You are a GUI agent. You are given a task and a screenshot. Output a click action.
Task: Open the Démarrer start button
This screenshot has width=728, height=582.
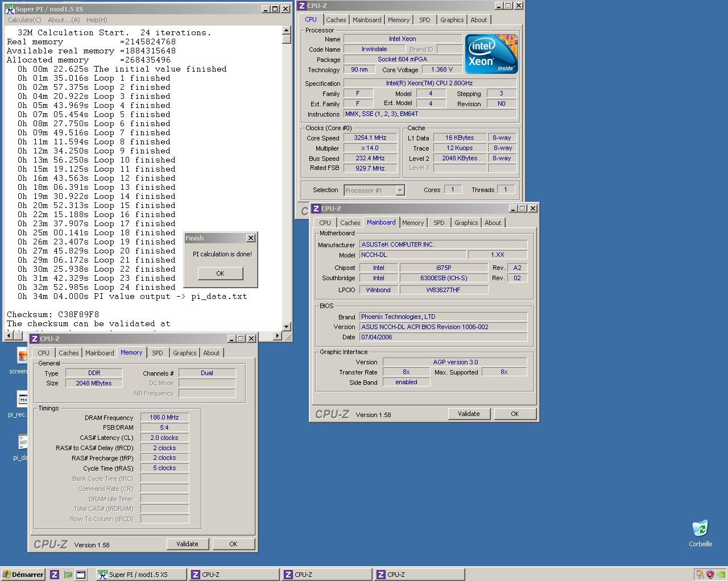[x=23, y=575]
